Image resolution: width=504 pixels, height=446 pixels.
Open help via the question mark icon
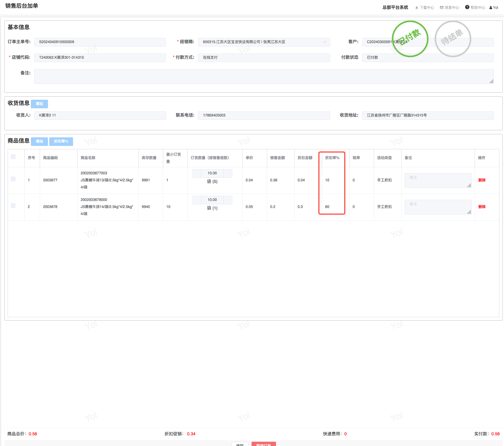[467, 7]
